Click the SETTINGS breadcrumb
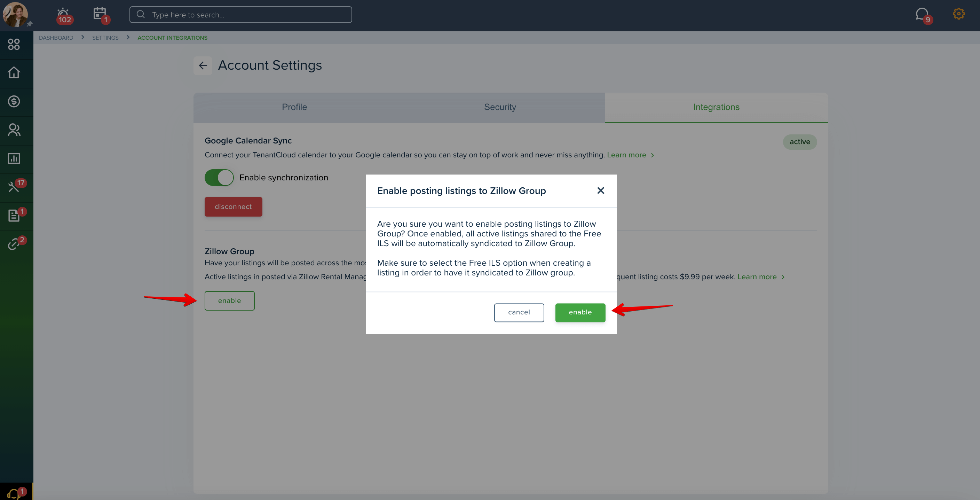 point(105,38)
